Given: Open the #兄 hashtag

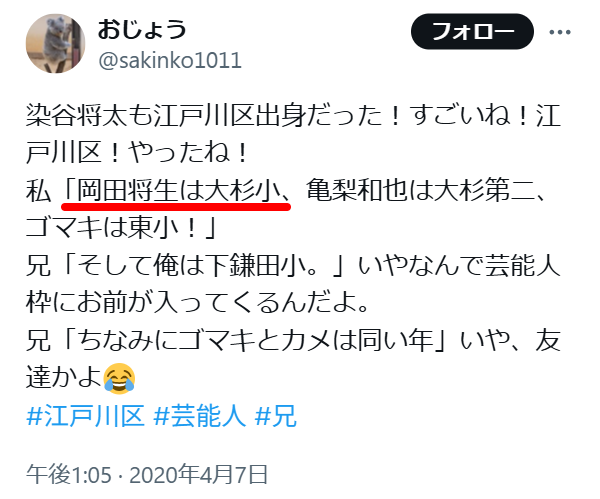Looking at the screenshot, I should (275, 416).
